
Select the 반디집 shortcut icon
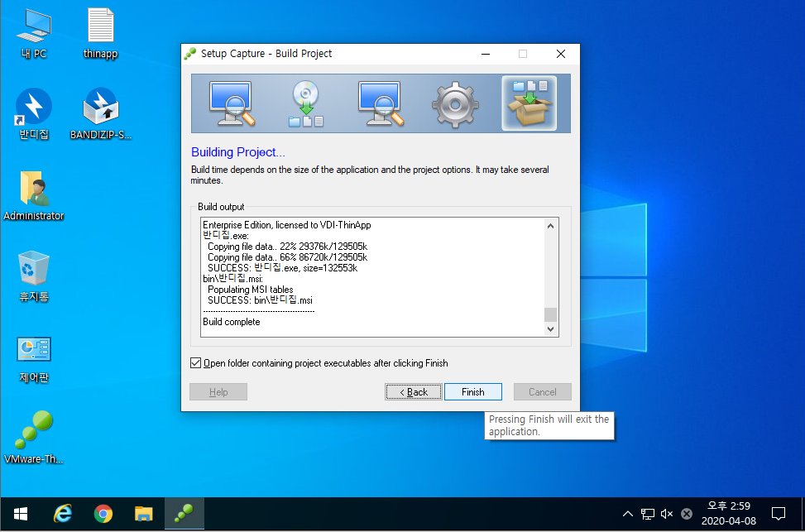[34, 114]
